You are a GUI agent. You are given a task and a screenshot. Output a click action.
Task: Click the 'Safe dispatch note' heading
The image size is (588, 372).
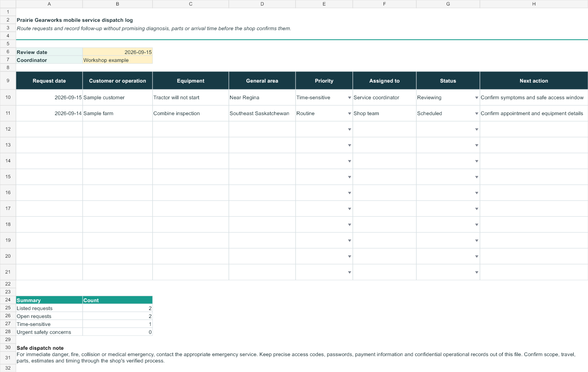tap(40, 348)
